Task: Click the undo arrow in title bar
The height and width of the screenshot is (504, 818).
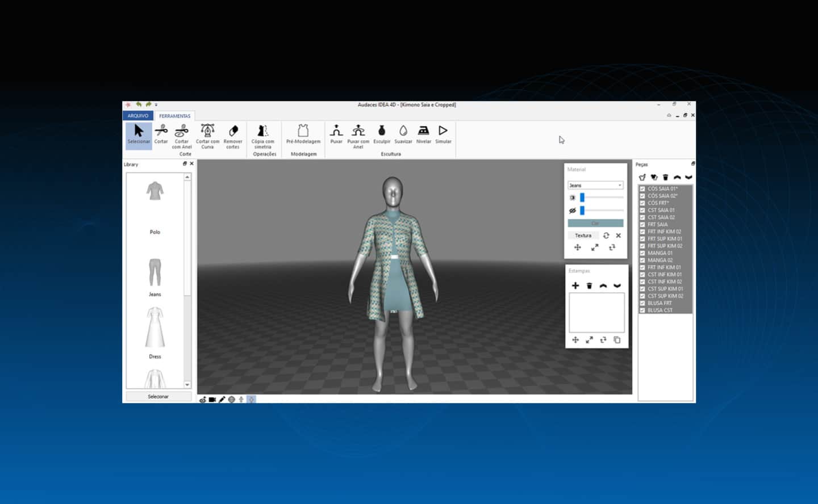Action: (139, 104)
